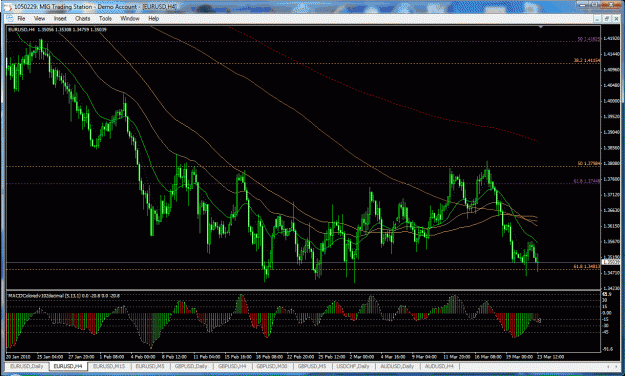Click the 23 Mar 12:00 time axis label
Image resolution: width=625 pixels, height=376 pixels.
pyautogui.click(x=550, y=357)
